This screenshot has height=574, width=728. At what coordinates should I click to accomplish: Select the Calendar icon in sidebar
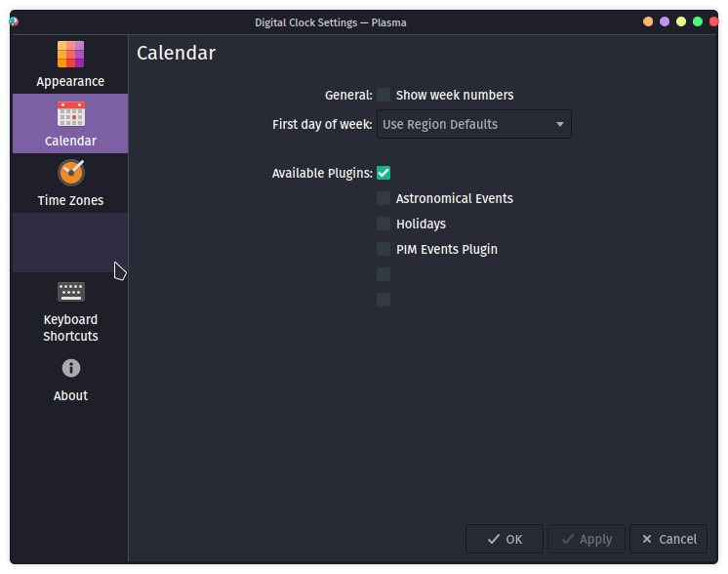tap(70, 114)
